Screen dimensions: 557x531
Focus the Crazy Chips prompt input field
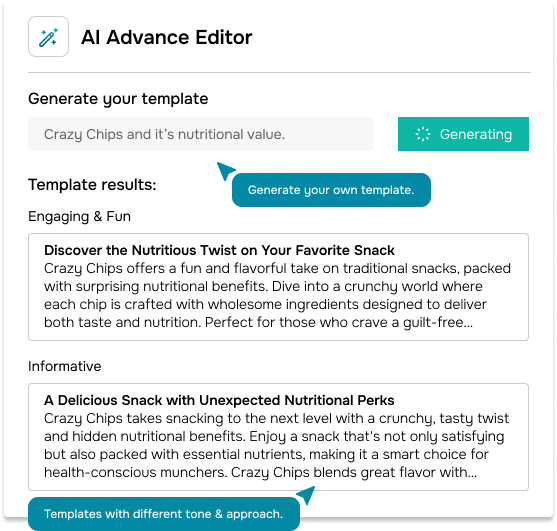201,134
